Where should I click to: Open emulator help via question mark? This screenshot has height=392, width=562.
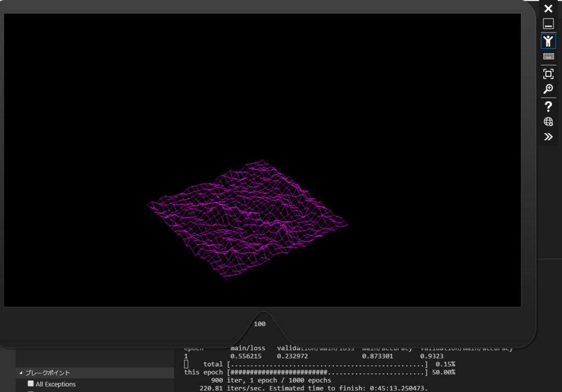[x=548, y=107]
